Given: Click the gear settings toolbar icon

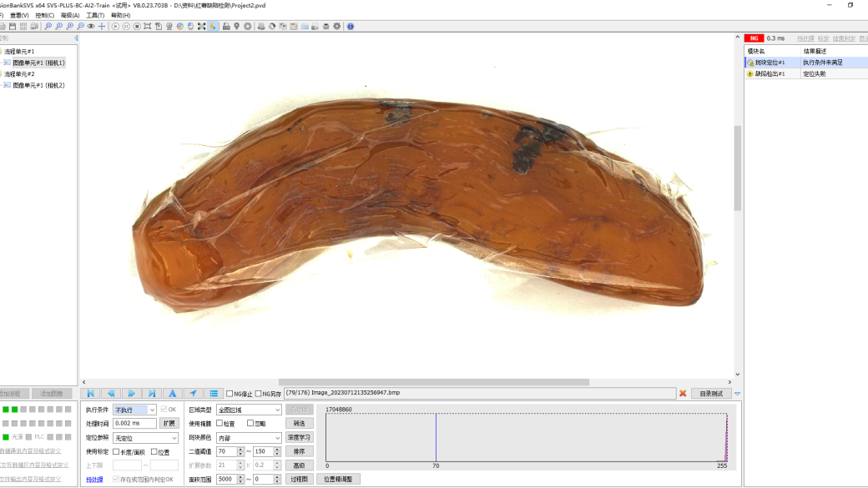Looking at the screenshot, I should click(336, 26).
